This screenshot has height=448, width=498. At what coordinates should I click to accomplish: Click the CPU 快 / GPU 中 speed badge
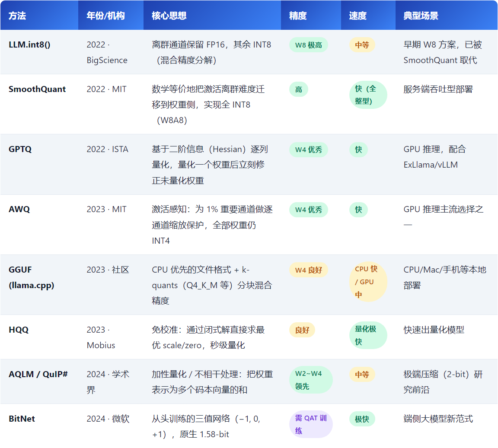[368, 282]
